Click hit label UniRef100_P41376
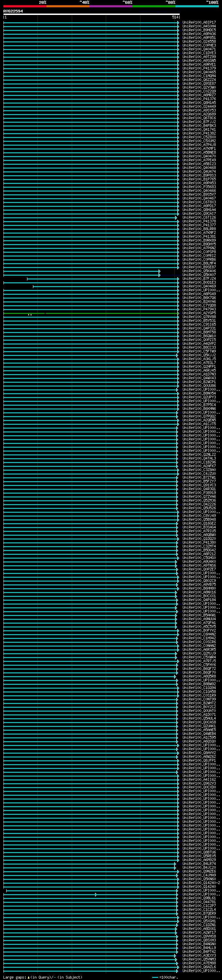The height and width of the screenshot is (980, 222). pos(199,99)
